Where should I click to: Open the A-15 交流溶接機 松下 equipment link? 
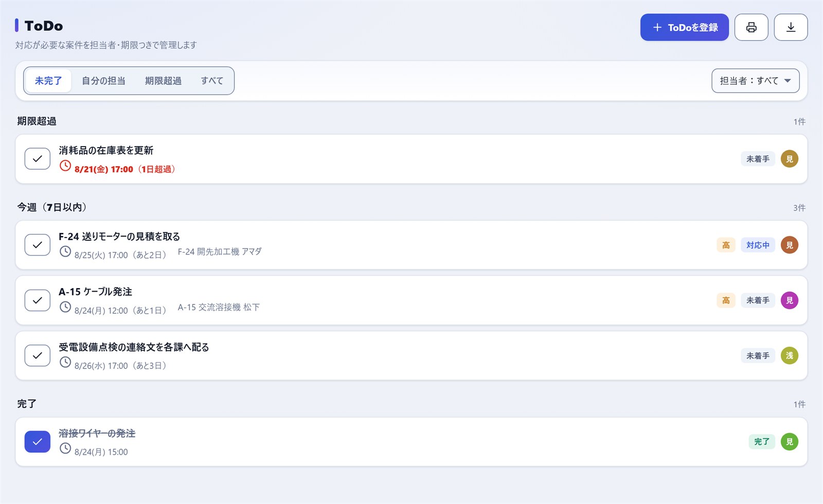click(x=219, y=307)
